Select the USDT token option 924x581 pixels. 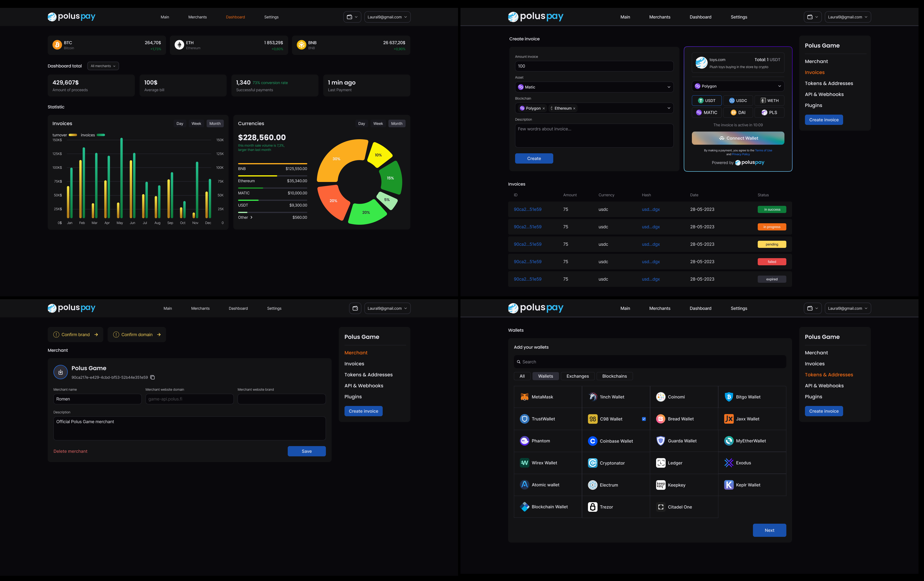point(706,101)
